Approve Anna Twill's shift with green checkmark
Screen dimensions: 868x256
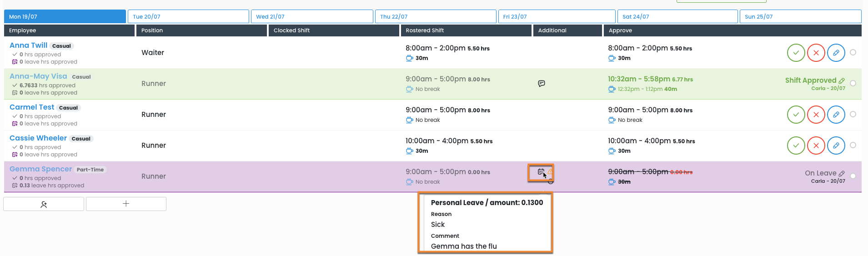pyautogui.click(x=796, y=53)
